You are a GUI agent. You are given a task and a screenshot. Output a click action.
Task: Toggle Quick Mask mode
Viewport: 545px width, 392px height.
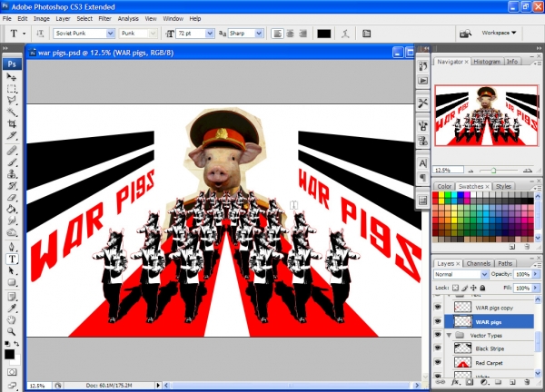tap(12, 372)
